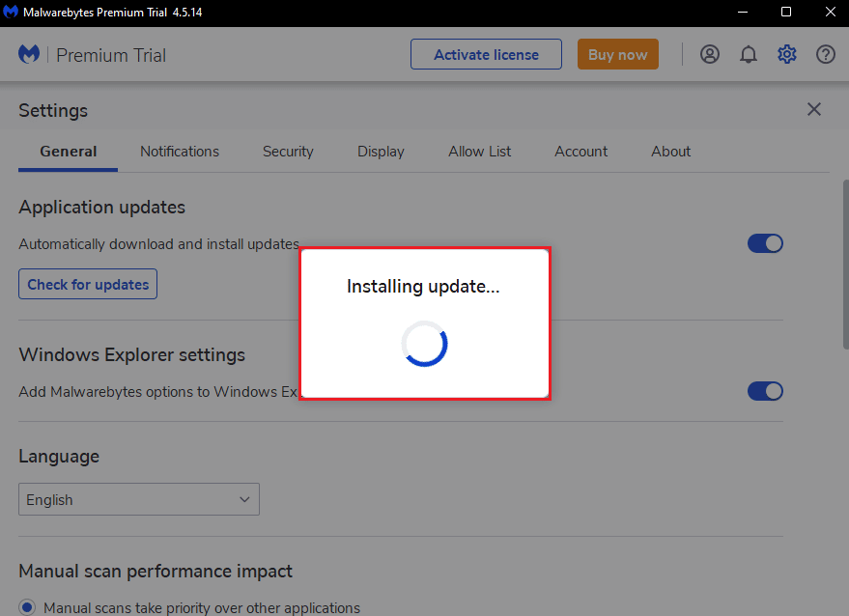Image resolution: width=849 pixels, height=616 pixels.
Task: Click the loading spinner in the update dialog
Action: 425,345
